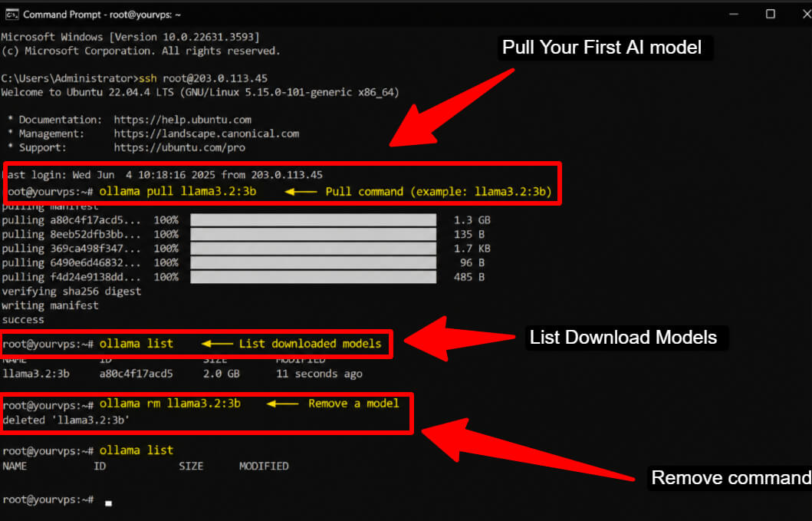Click the '135 B' download size
Screen dimensions: 812x521
[468, 234]
